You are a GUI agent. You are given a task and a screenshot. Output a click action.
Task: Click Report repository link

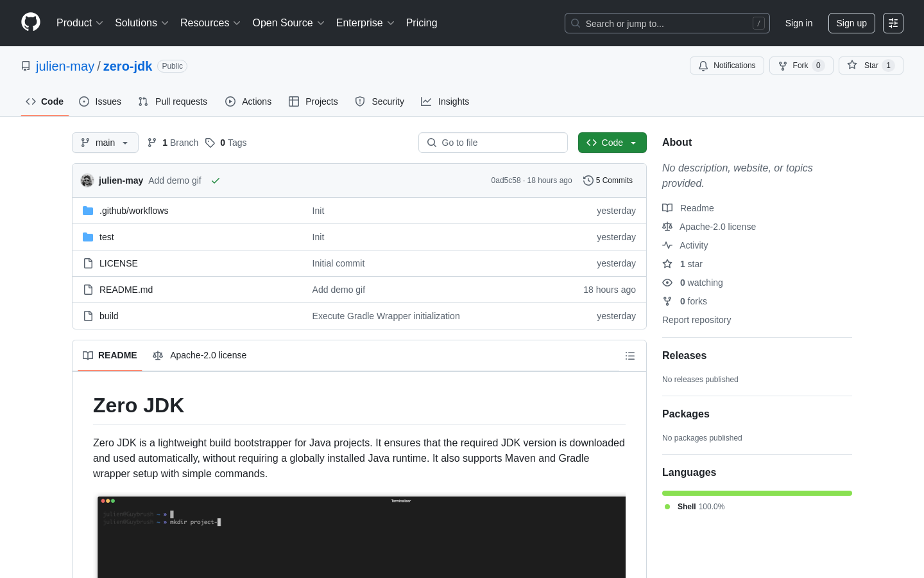[696, 320]
